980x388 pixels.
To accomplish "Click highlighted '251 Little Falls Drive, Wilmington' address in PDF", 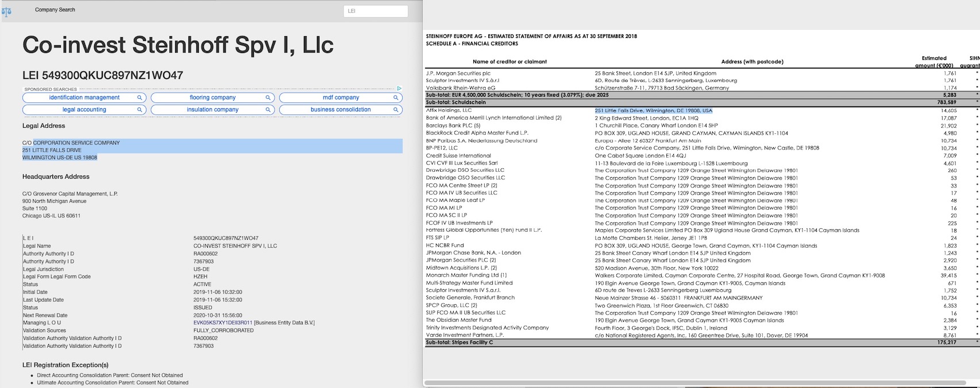I will [x=653, y=110].
